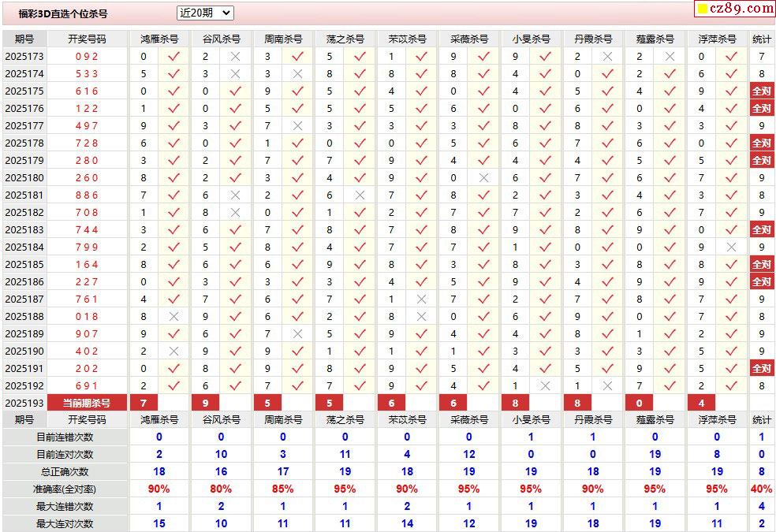Screen dimensions: 776x532
Task: Click period number 2025193
Action: click(x=24, y=403)
